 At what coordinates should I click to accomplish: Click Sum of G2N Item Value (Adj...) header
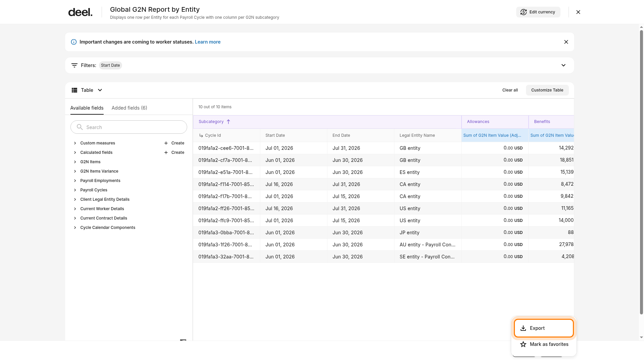point(495,135)
